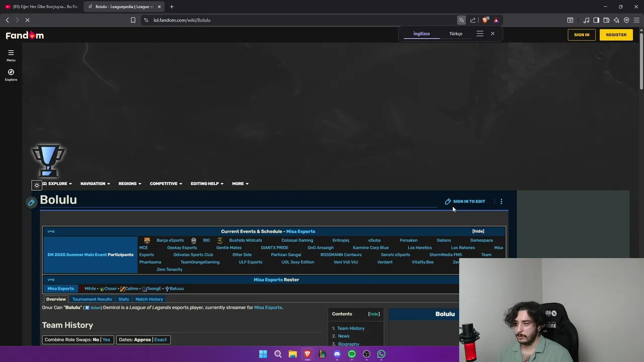Click the pencil edit icon beside Bolulu title
Screen dimensions: 644x362
pyautogui.click(x=31, y=202)
